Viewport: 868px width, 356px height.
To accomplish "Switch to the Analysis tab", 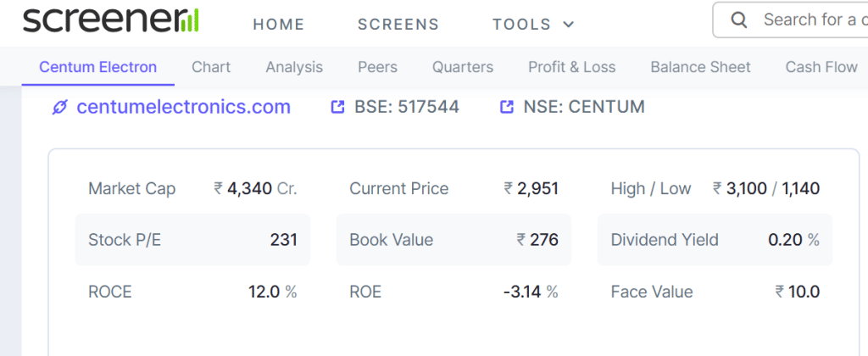I will point(294,67).
